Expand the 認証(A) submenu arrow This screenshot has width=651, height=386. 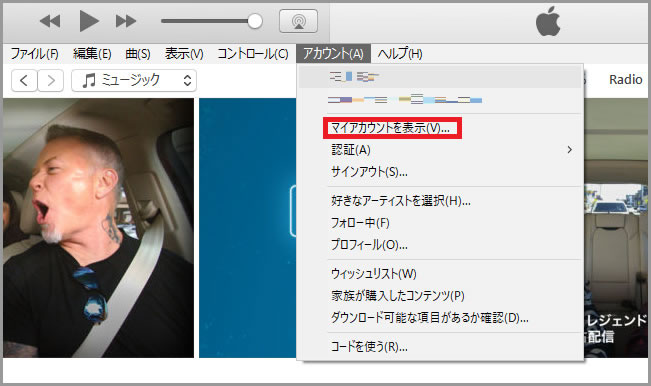click(x=570, y=149)
